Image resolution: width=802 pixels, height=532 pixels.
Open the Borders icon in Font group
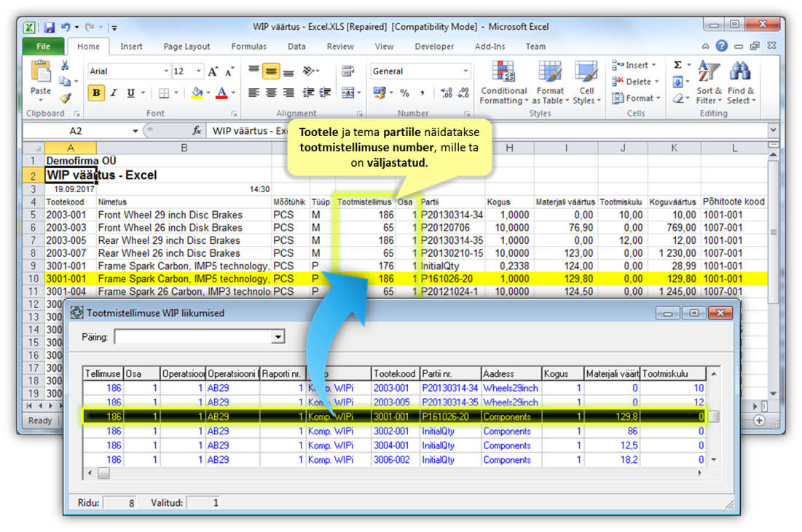tap(164, 93)
